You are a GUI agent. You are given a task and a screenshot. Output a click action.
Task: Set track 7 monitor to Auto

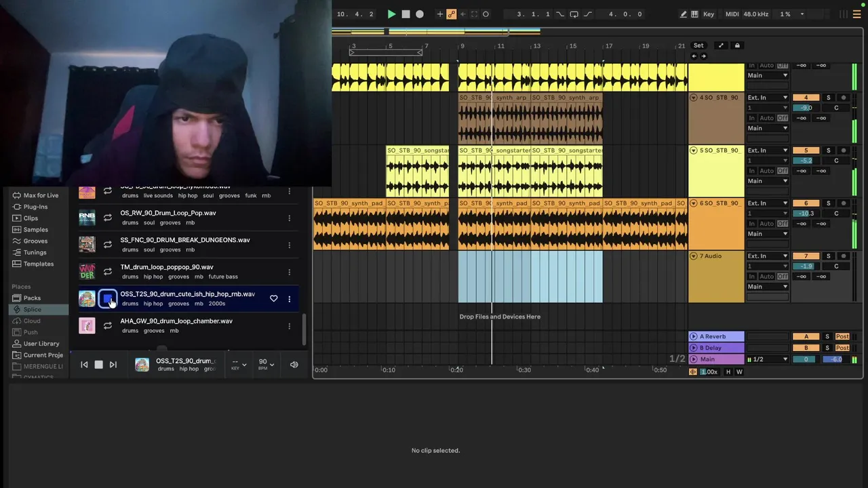coord(767,277)
